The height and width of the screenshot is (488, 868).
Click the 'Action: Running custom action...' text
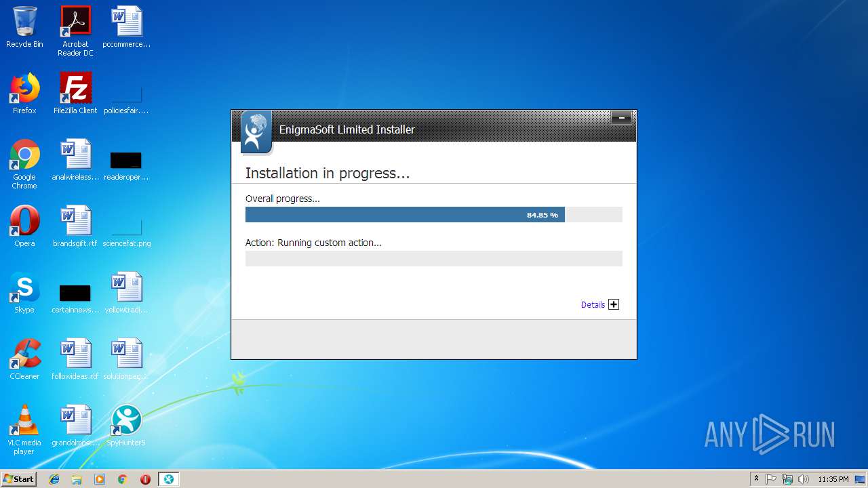(x=313, y=243)
